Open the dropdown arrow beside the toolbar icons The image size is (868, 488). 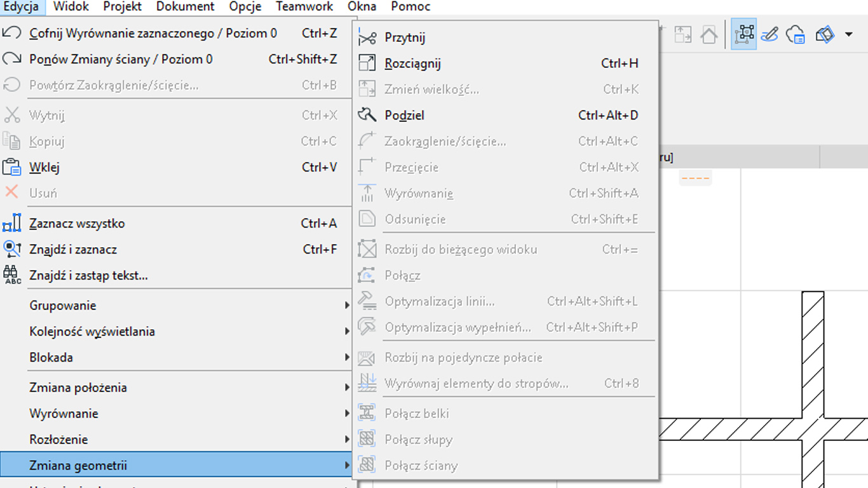[x=849, y=34]
